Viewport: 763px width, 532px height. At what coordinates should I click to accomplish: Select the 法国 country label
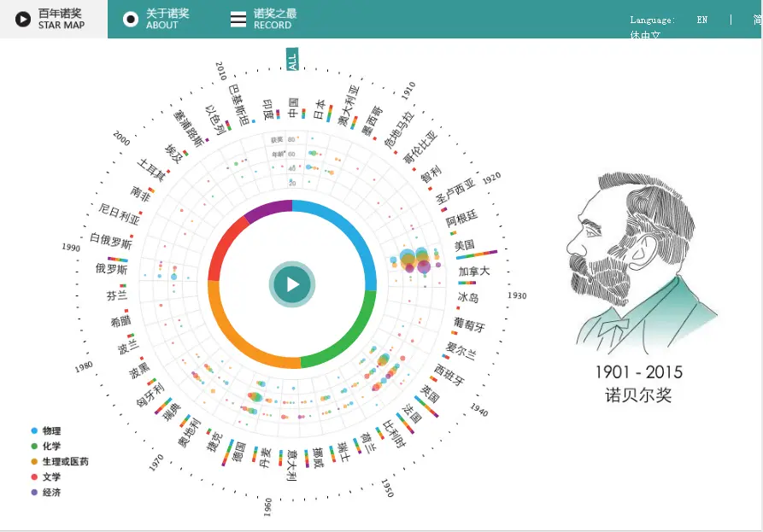pyautogui.click(x=413, y=413)
